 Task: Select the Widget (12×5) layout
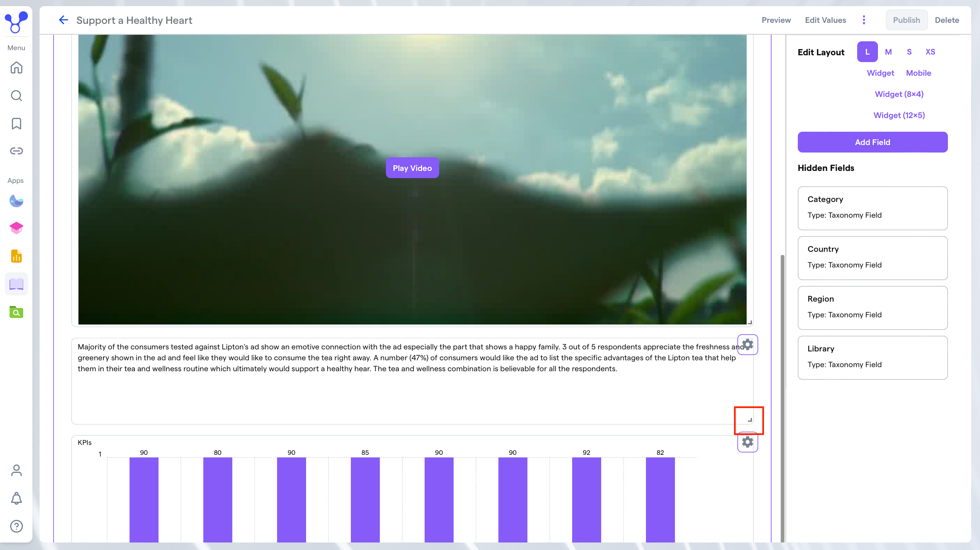coord(899,115)
